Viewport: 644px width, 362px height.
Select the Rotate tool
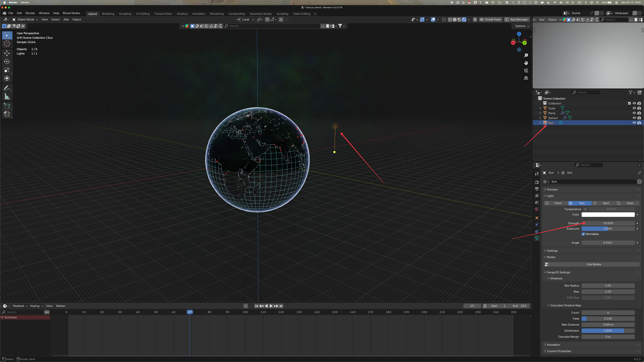[7, 62]
